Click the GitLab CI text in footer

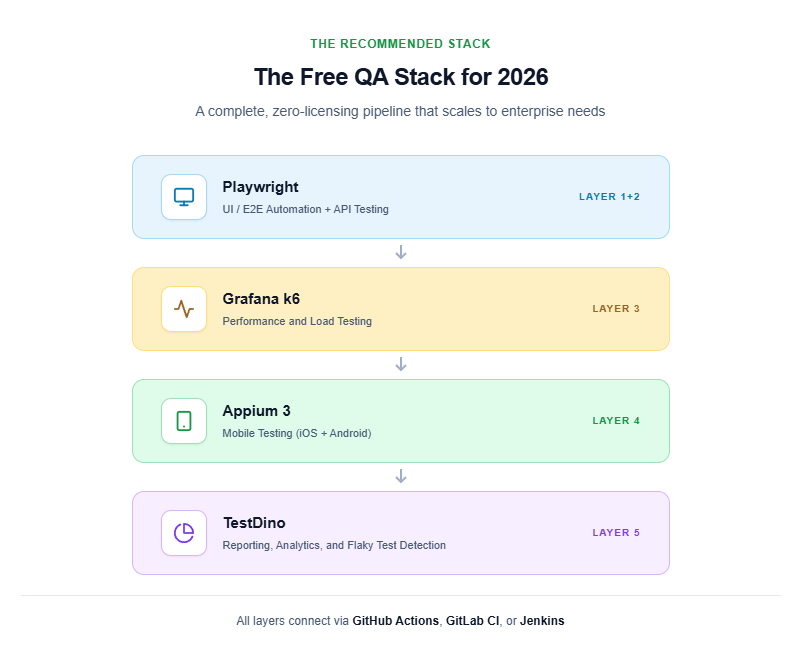472,621
